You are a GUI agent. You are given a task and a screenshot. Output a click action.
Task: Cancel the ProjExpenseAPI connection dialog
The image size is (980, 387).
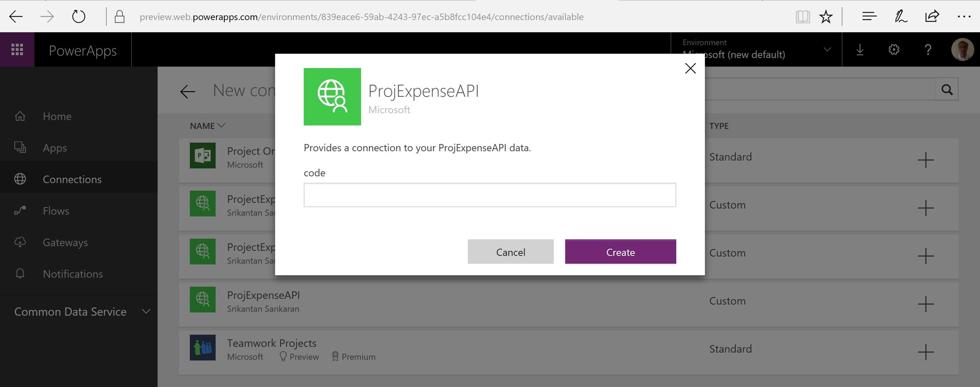[510, 251]
